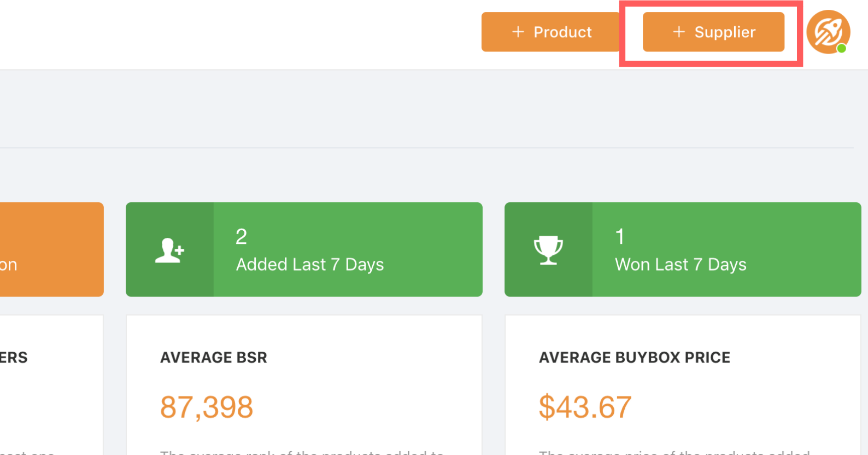Click the 87,398 average BSR value
868x455 pixels.
click(x=207, y=407)
